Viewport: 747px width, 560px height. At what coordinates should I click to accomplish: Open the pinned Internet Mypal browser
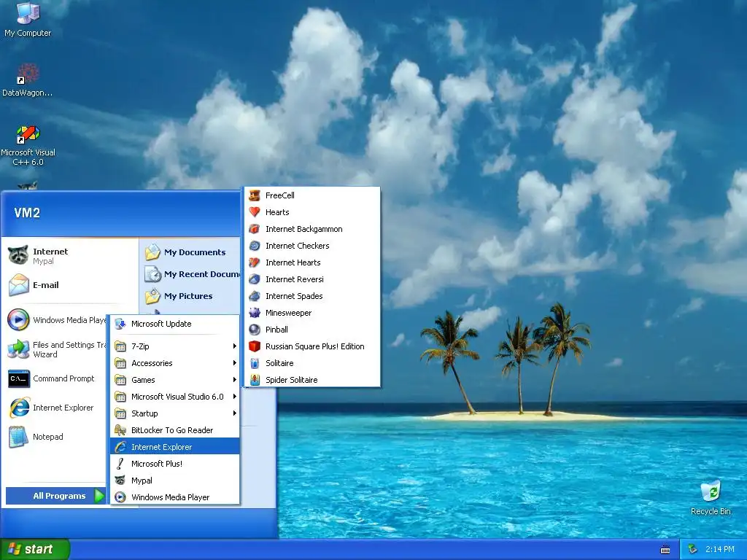pos(70,256)
